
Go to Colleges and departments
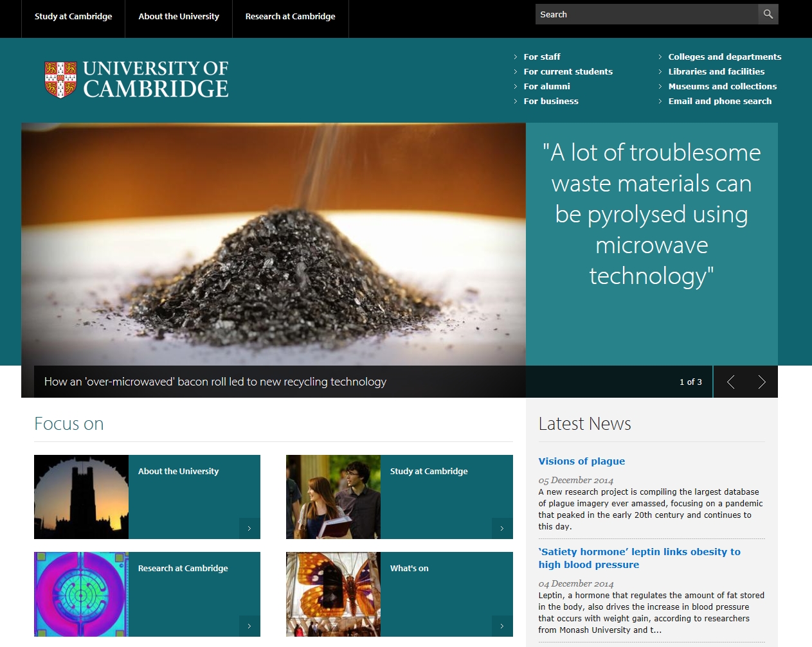tap(725, 57)
